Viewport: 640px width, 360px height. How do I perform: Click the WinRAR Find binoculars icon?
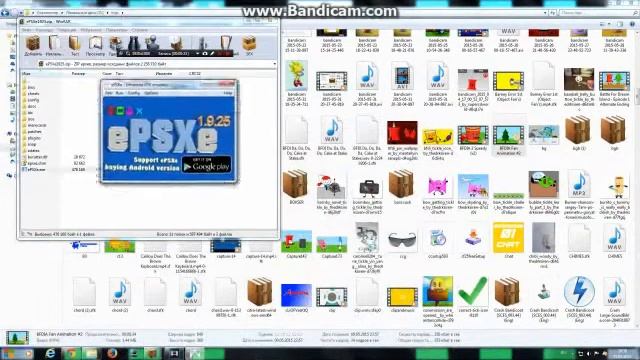[x=133, y=44]
